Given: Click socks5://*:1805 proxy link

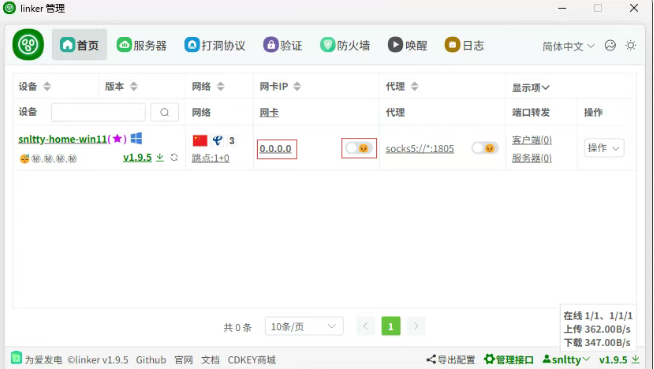Looking at the screenshot, I should (420, 149).
